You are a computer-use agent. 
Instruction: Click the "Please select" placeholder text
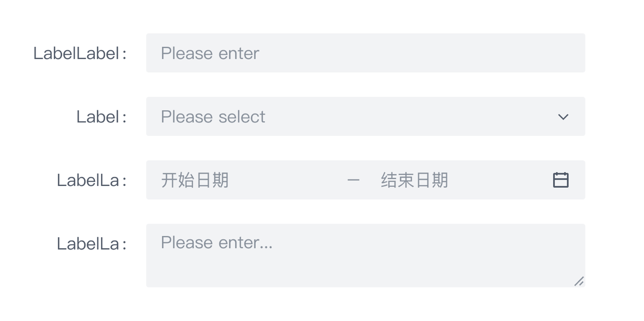[x=213, y=117]
